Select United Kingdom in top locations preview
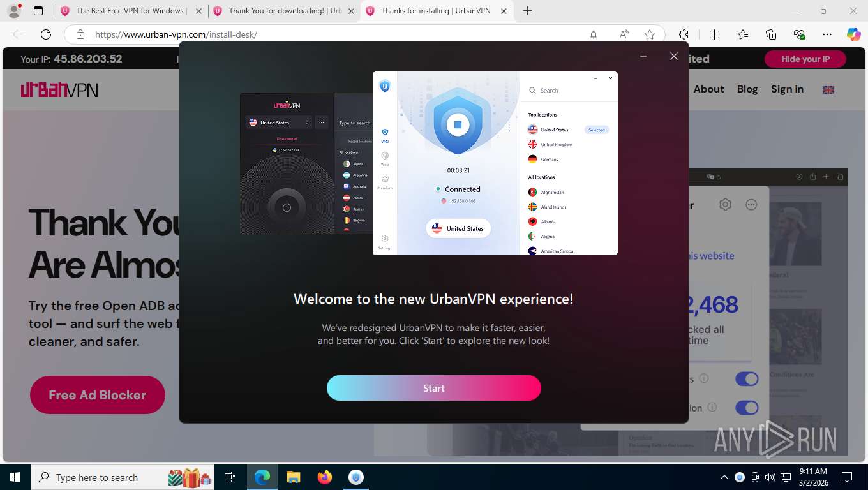Image resolution: width=868 pixels, height=490 pixels. (x=550, y=145)
